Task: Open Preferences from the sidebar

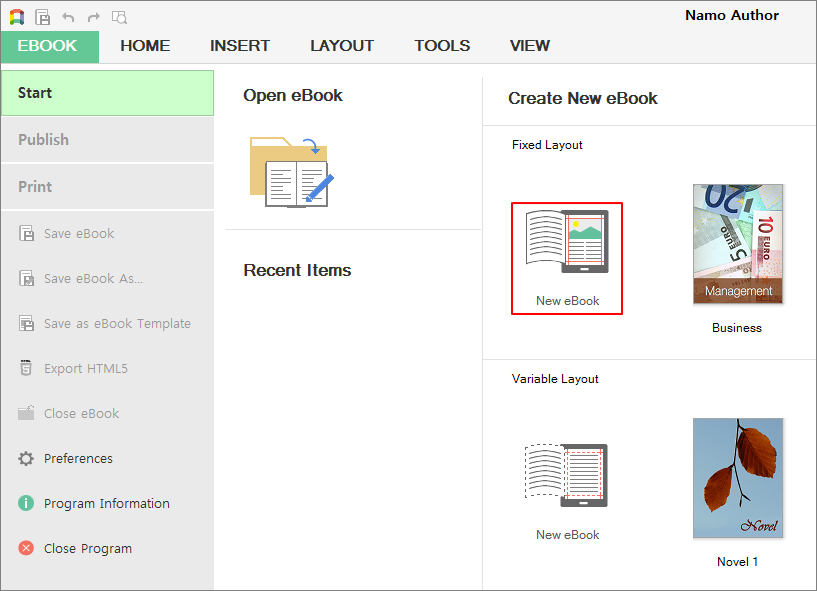Action: click(78, 459)
